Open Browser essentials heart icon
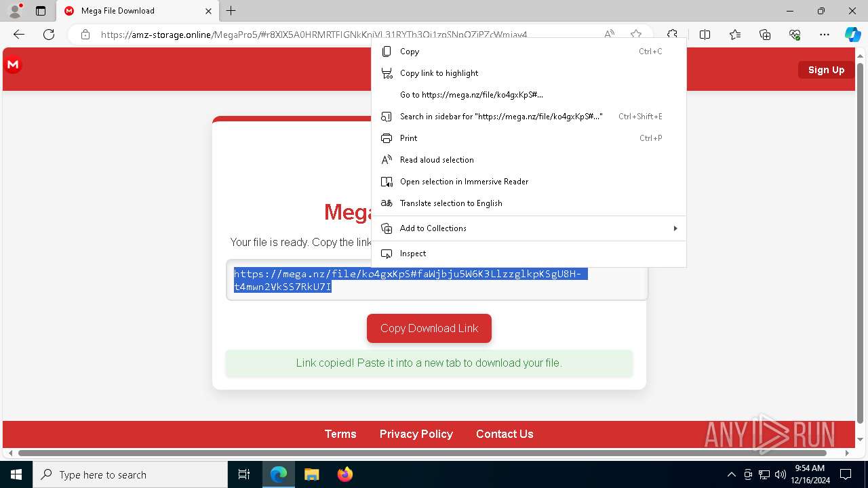The height and width of the screenshot is (488, 868). (x=795, y=35)
